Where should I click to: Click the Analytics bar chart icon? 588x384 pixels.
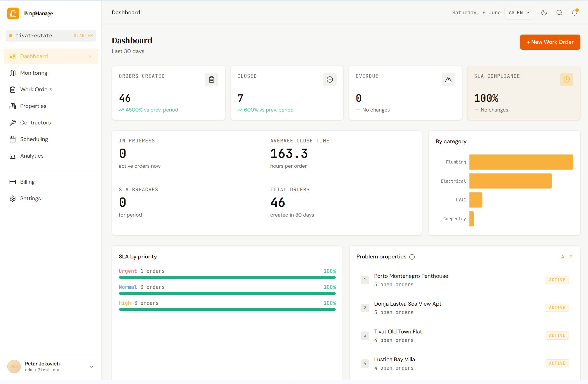pos(13,156)
